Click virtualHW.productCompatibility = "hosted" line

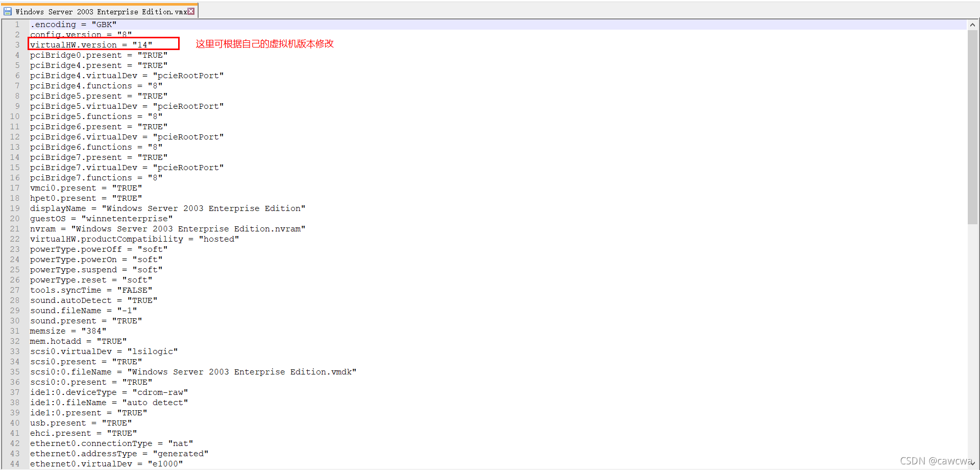(x=134, y=239)
